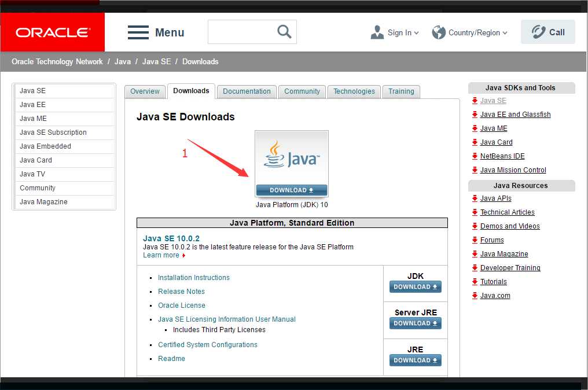Open Java SE Licensing Information User Manual
The width and height of the screenshot is (588, 390).
(x=227, y=319)
